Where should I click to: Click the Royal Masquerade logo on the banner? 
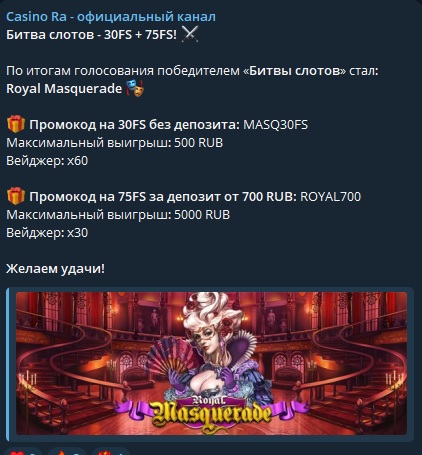pyautogui.click(x=212, y=413)
